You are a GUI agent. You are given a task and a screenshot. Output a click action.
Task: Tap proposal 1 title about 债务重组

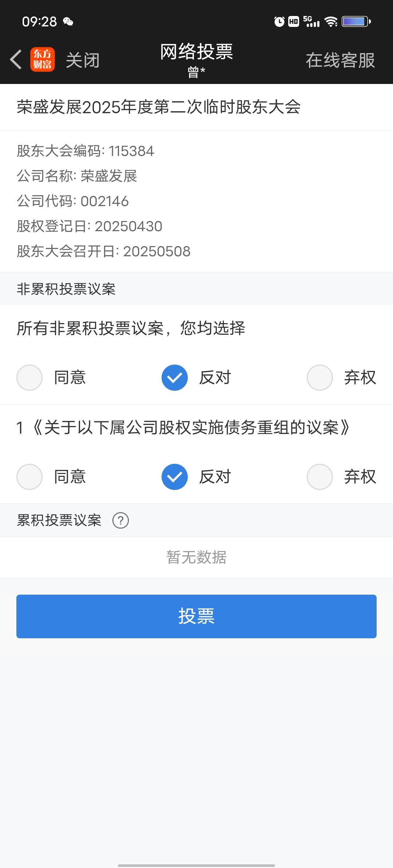point(183,427)
